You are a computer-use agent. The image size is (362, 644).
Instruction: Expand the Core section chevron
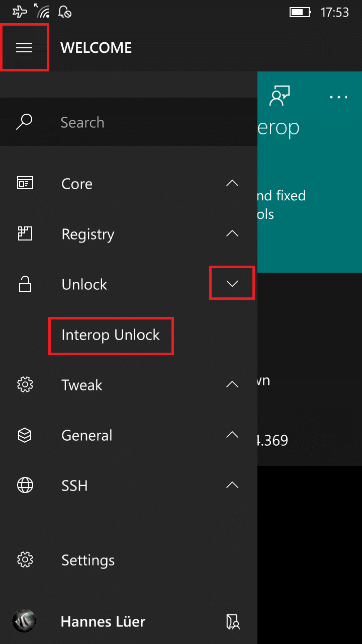point(232,183)
